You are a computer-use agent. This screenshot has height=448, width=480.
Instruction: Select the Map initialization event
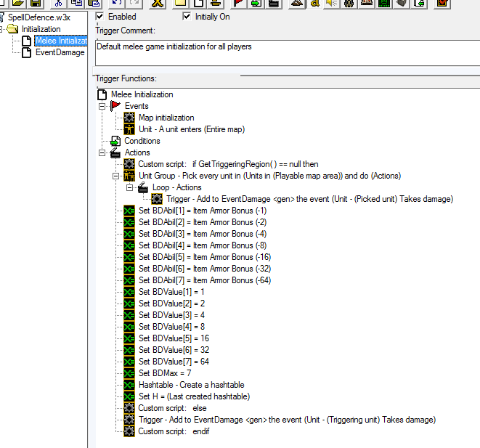tap(166, 118)
